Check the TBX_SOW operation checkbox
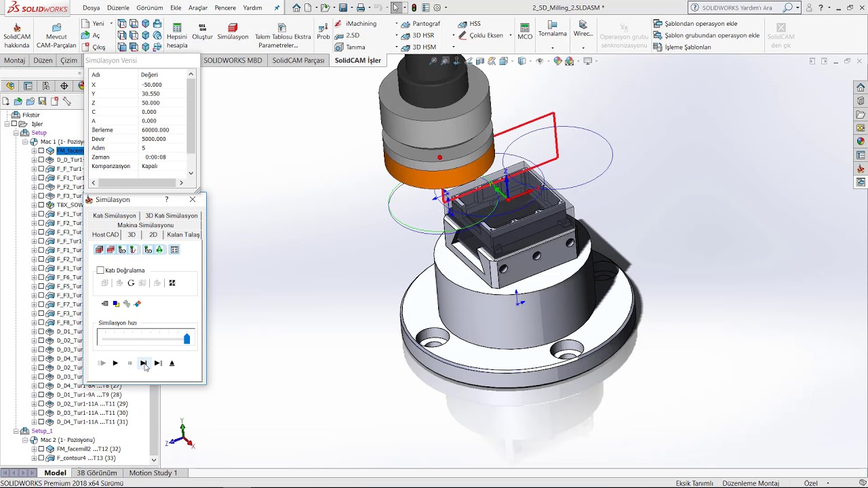The height and width of the screenshot is (488, 868). click(x=41, y=205)
